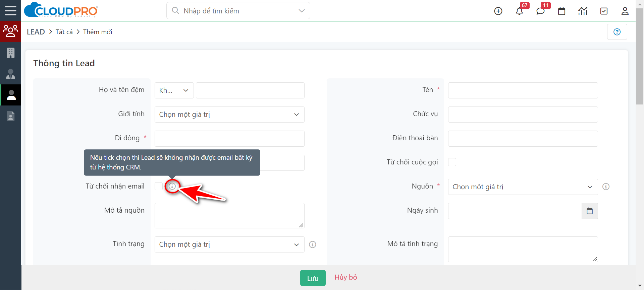Click the Lưu save button
Image resolution: width=644 pixels, height=290 pixels.
tap(313, 278)
